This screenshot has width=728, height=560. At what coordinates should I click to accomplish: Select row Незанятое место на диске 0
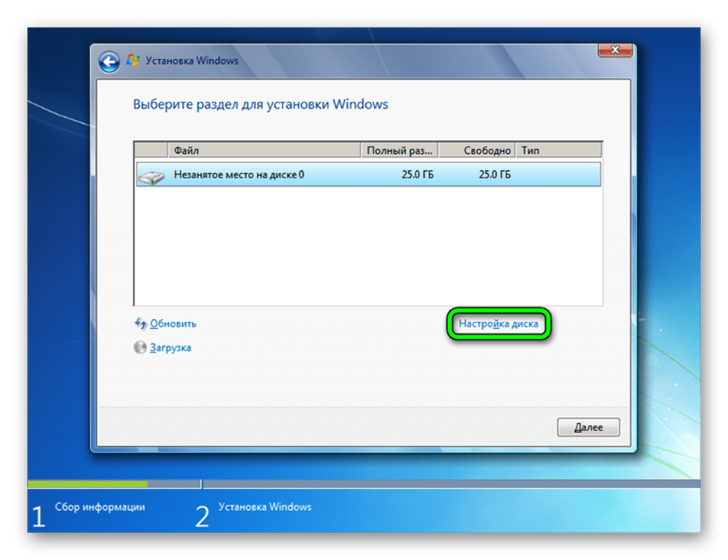(x=369, y=174)
